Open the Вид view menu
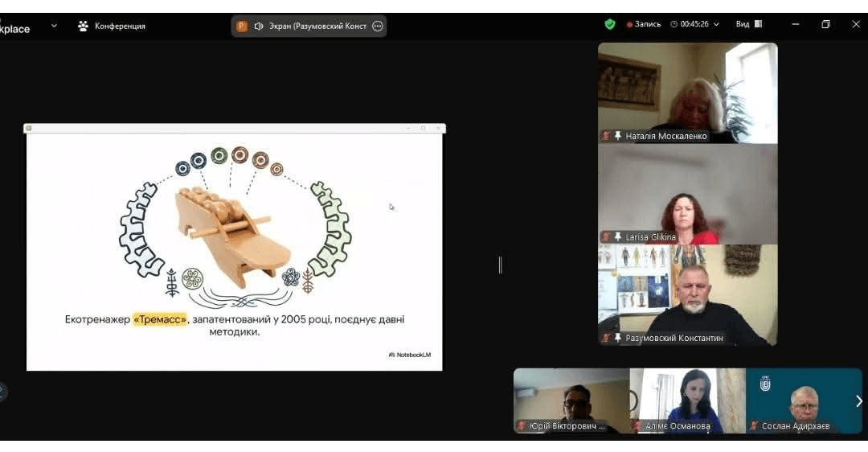Image resolution: width=868 pixels, height=452 pixels. point(748,24)
